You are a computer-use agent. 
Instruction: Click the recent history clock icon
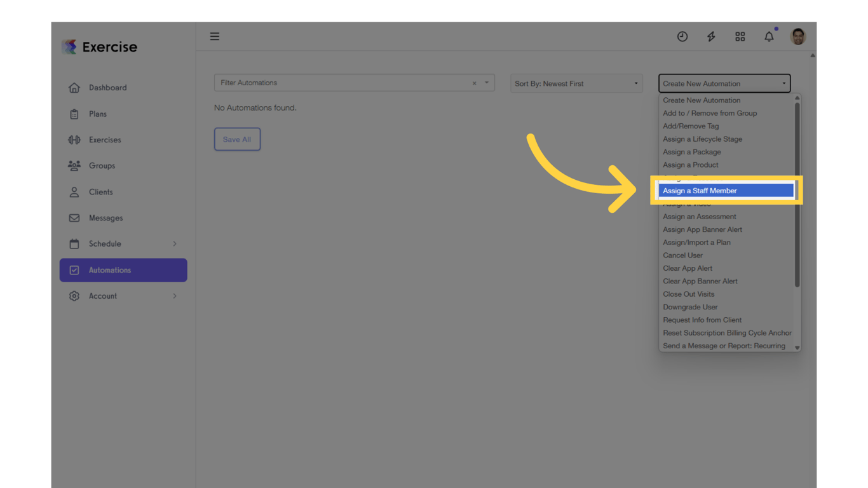(682, 36)
